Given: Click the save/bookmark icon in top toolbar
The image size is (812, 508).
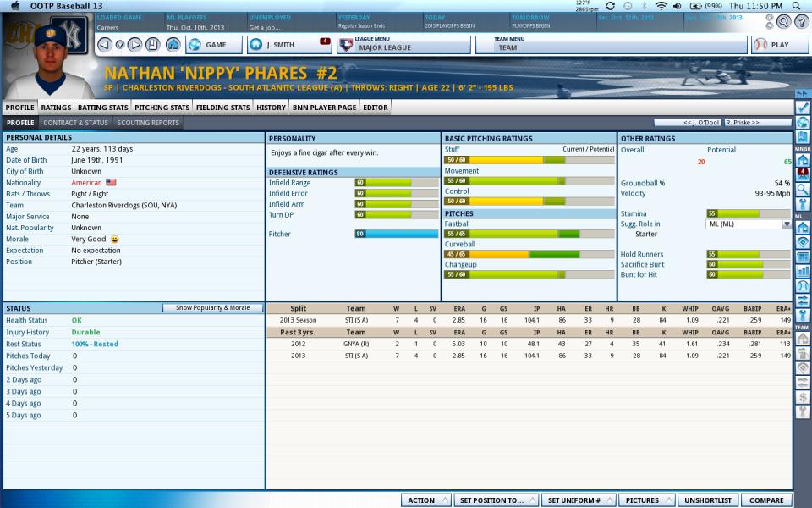Looking at the screenshot, I should 152,45.
